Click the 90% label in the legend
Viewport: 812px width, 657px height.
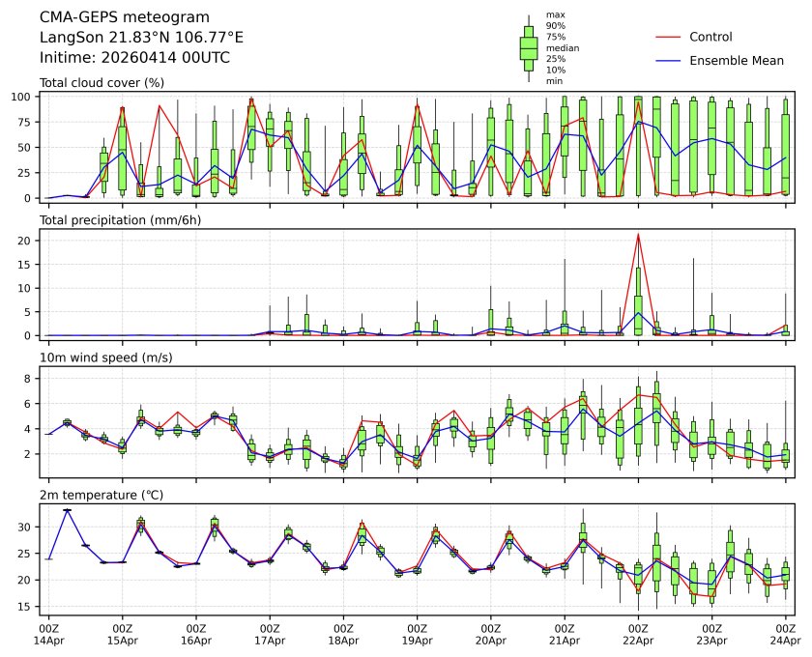(x=555, y=25)
